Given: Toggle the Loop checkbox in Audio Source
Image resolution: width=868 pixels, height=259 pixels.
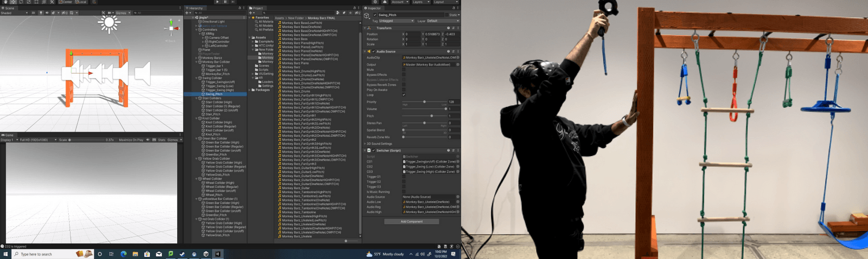Looking at the screenshot, I should tap(404, 95).
